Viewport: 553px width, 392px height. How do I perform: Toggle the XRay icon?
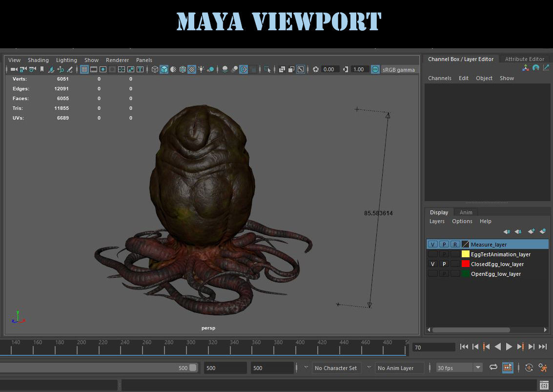click(x=282, y=69)
